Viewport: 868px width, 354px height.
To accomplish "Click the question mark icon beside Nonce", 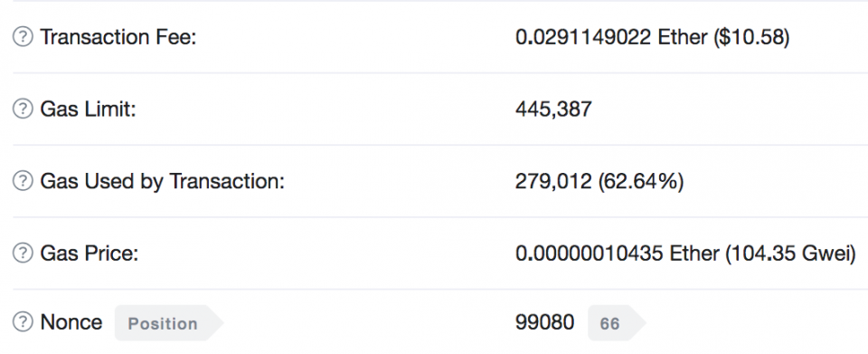I will (x=23, y=322).
